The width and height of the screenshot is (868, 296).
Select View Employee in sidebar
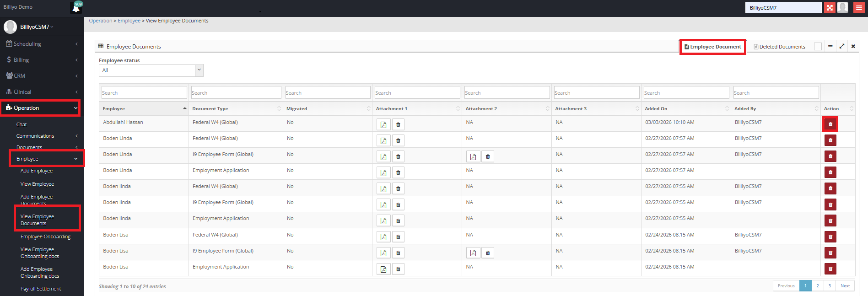pyautogui.click(x=37, y=184)
